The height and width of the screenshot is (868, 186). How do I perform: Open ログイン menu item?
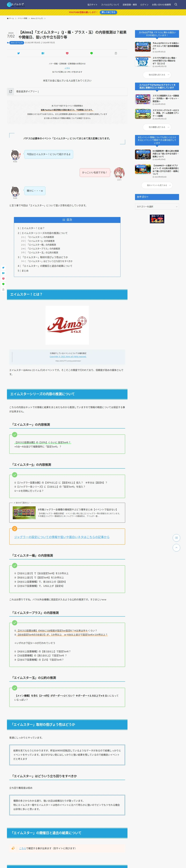coord(144,5)
